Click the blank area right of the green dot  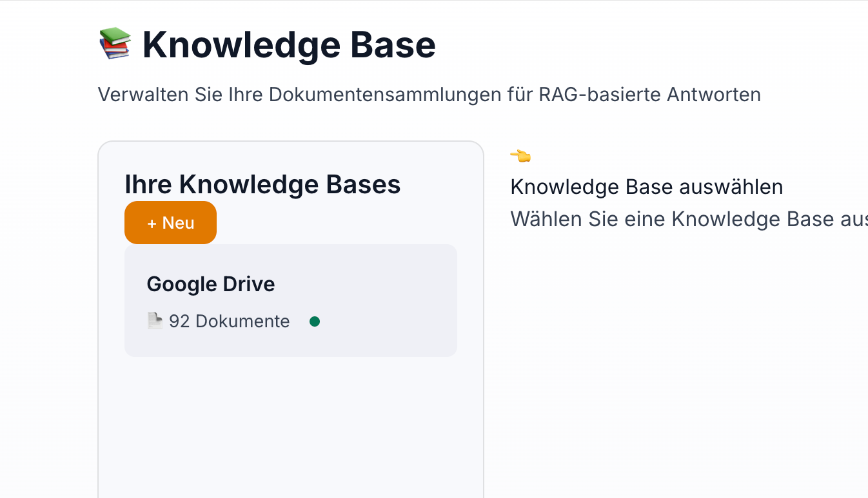387,321
